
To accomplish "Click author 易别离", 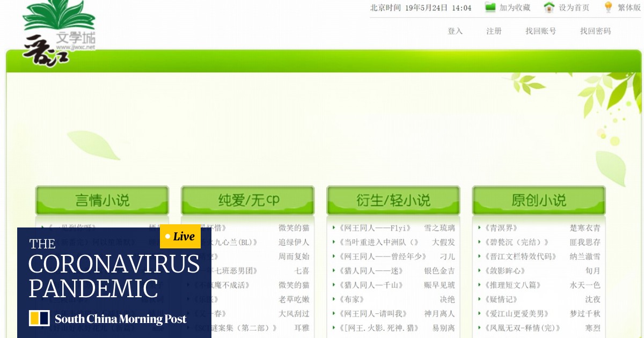I will 443,328.
